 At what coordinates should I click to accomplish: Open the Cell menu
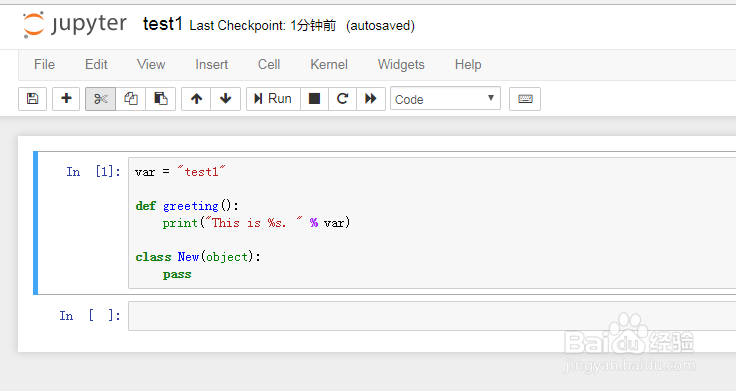pos(269,64)
